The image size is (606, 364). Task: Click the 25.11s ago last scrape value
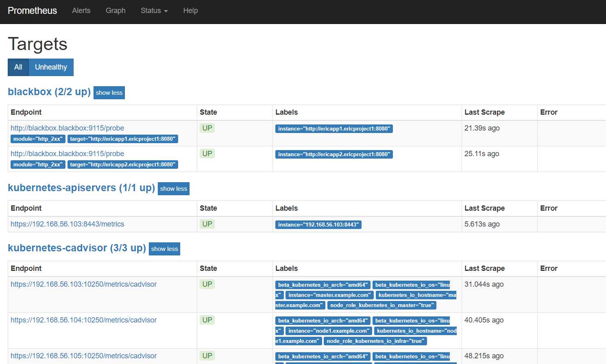tap(482, 154)
